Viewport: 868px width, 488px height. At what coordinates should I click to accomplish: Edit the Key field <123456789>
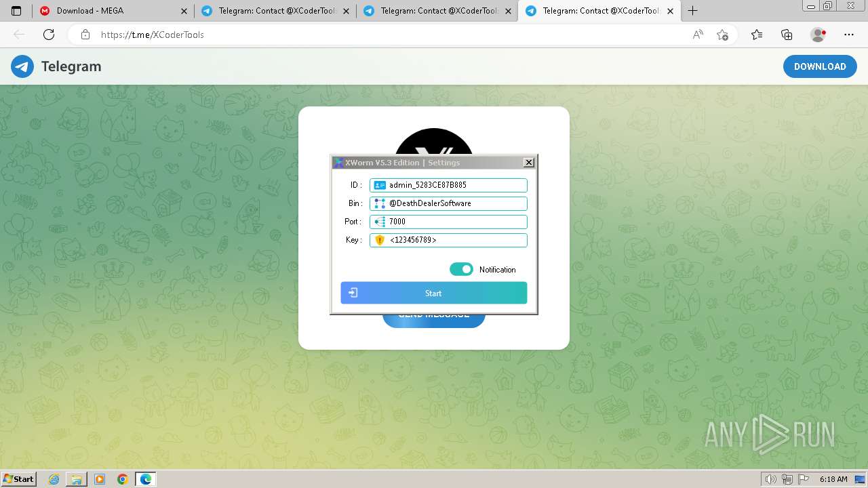click(x=448, y=240)
